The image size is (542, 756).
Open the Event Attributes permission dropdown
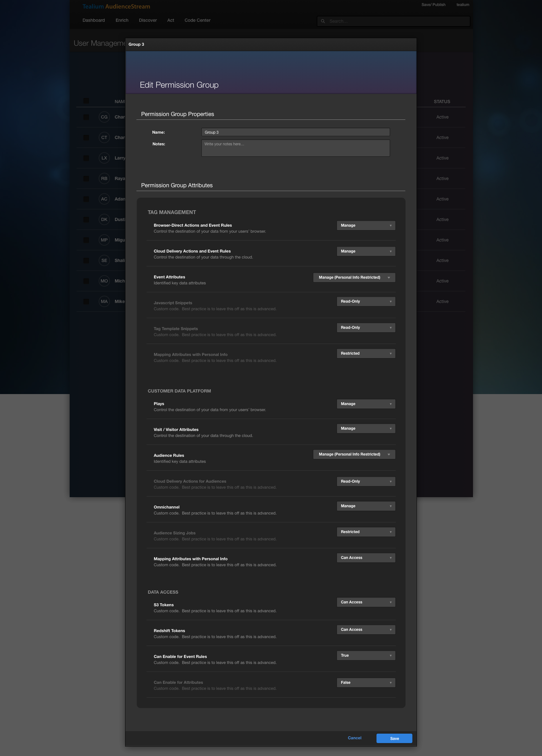coord(354,277)
